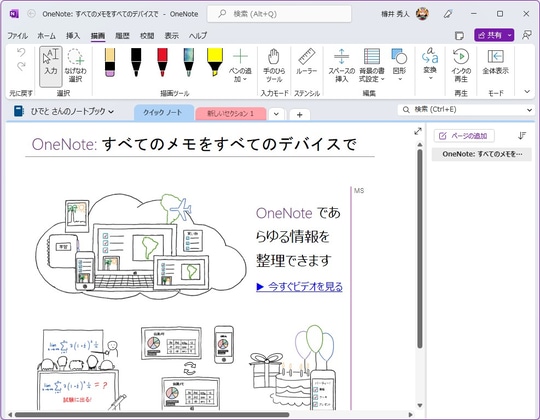Click the 描画 ribbon tab
This screenshot has width=540, height=420.
coord(98,35)
